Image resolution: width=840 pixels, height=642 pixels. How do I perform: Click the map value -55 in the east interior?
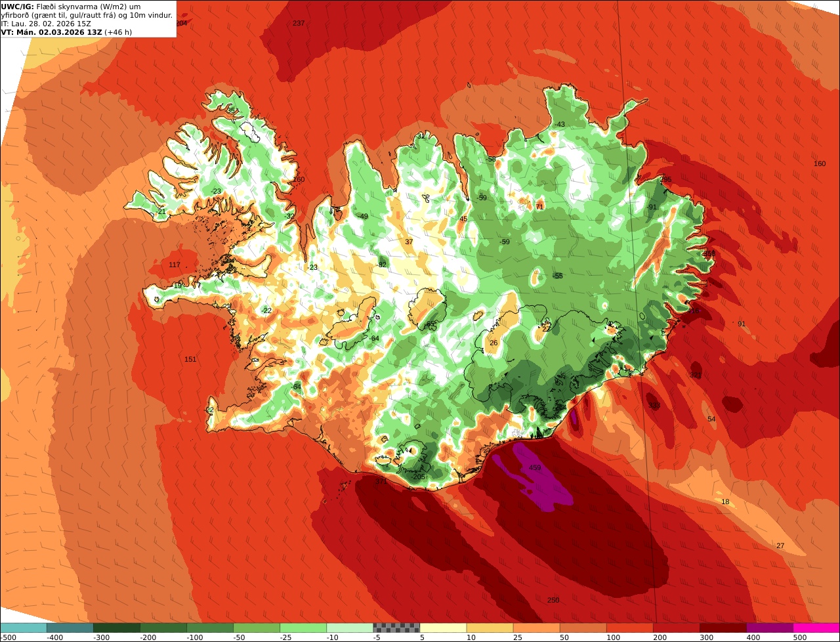coord(558,276)
